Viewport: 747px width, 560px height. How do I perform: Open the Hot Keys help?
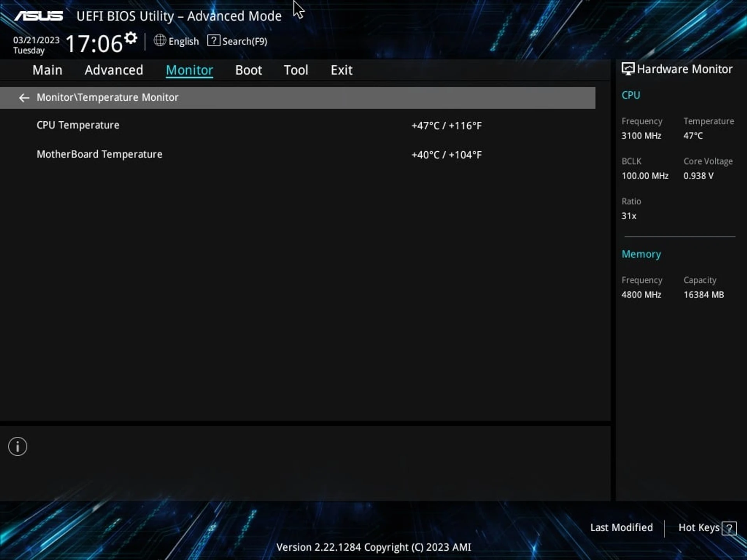tap(699, 528)
